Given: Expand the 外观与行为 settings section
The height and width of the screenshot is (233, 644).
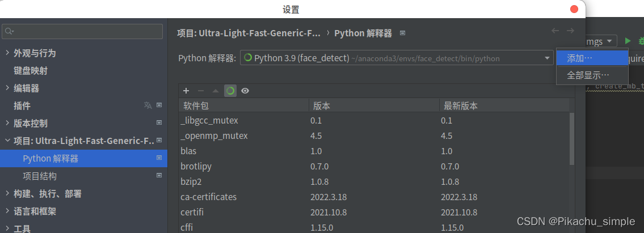Looking at the screenshot, I should [x=7, y=53].
